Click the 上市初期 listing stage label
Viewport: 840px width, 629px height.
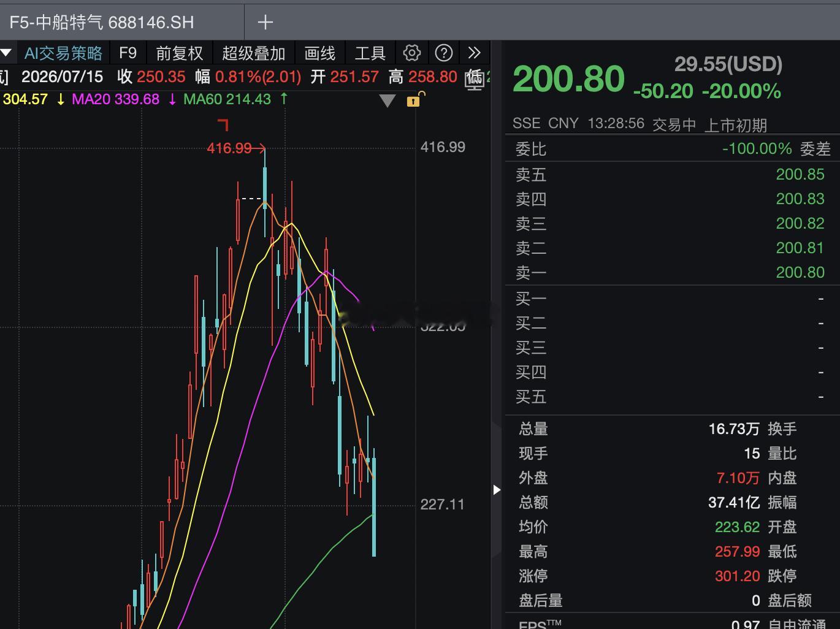(735, 125)
